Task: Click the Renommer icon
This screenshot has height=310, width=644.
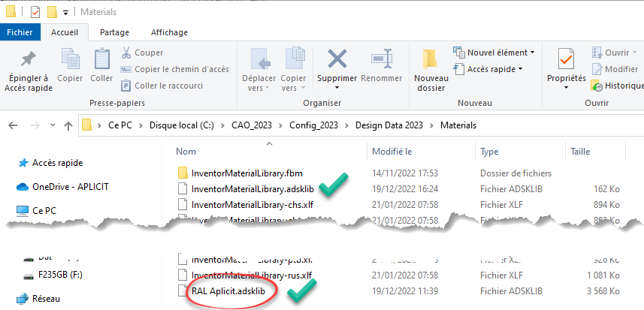Action: 381,60
